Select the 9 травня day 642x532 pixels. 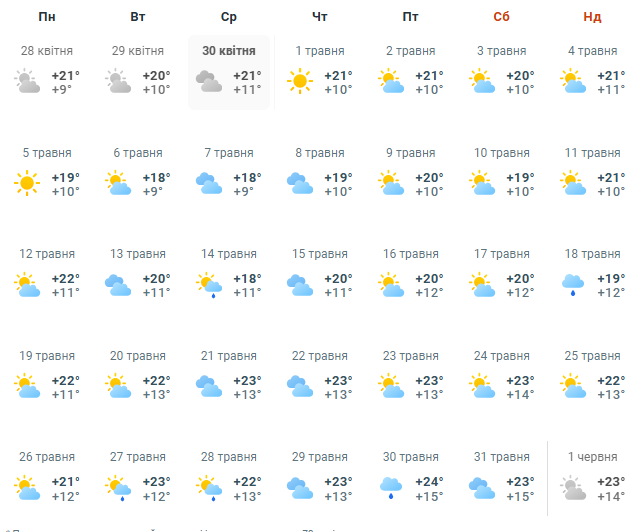pyautogui.click(x=411, y=153)
